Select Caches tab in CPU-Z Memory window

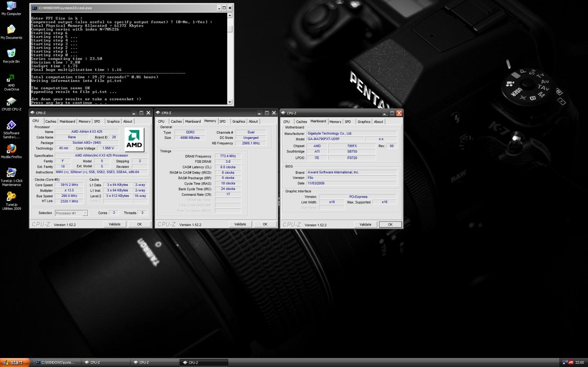pos(176,122)
